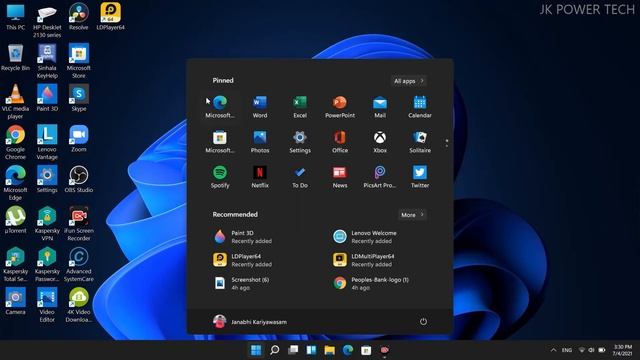This screenshot has height=360, width=640.
Task: Open Spotify from pinned apps
Action: point(220,177)
